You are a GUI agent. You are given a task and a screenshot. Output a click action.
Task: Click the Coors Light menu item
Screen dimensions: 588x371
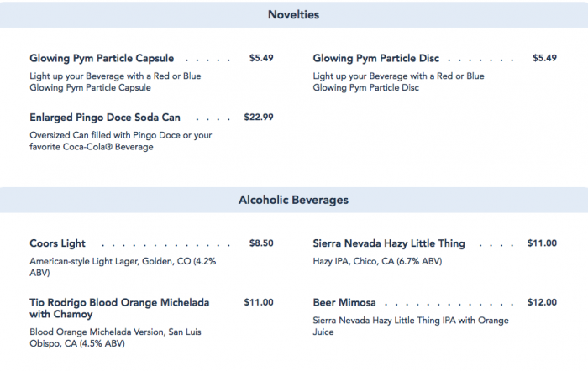[58, 243]
